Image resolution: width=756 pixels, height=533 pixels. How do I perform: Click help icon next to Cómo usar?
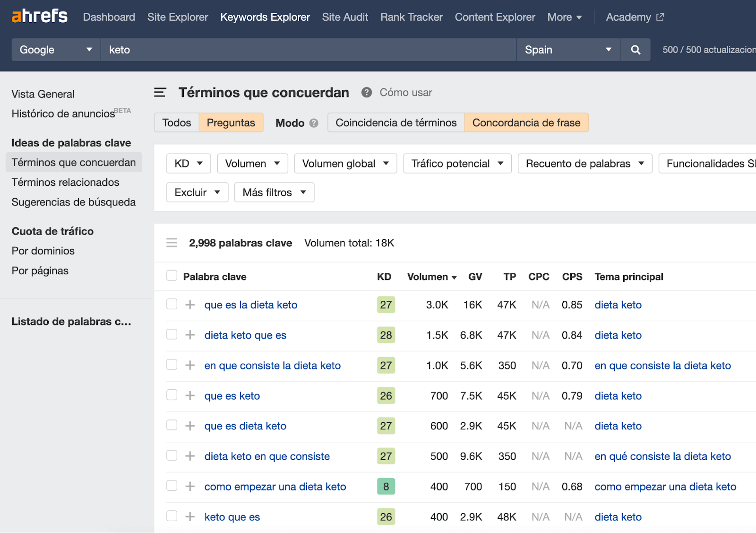click(x=367, y=93)
